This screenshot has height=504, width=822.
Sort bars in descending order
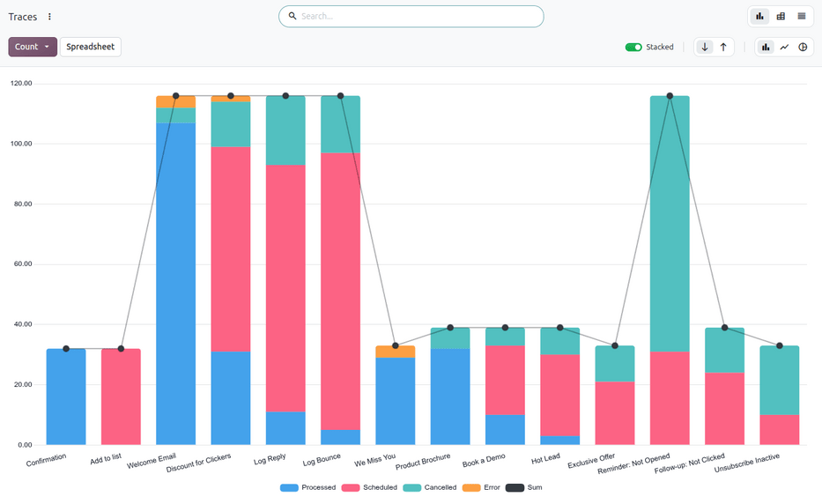[x=705, y=48]
